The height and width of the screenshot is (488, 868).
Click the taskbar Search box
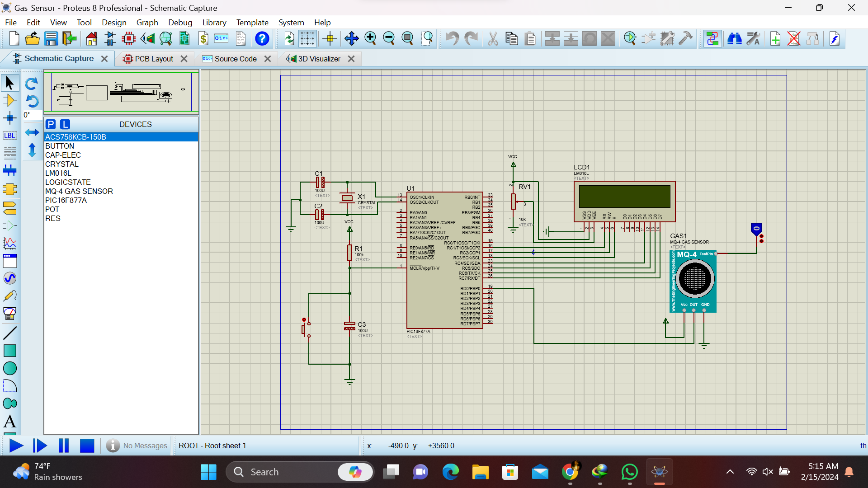[x=300, y=472]
